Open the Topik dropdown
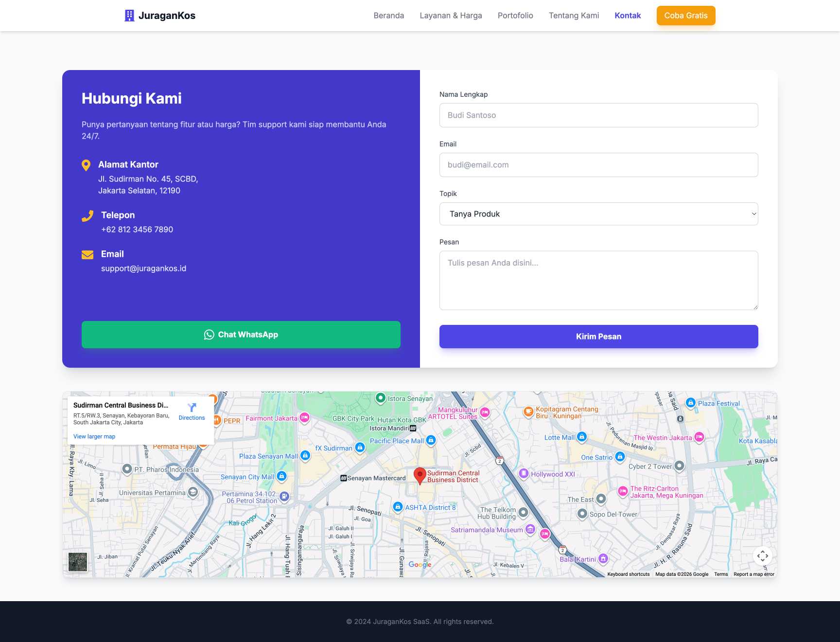Viewport: 840px width, 642px height. point(598,214)
